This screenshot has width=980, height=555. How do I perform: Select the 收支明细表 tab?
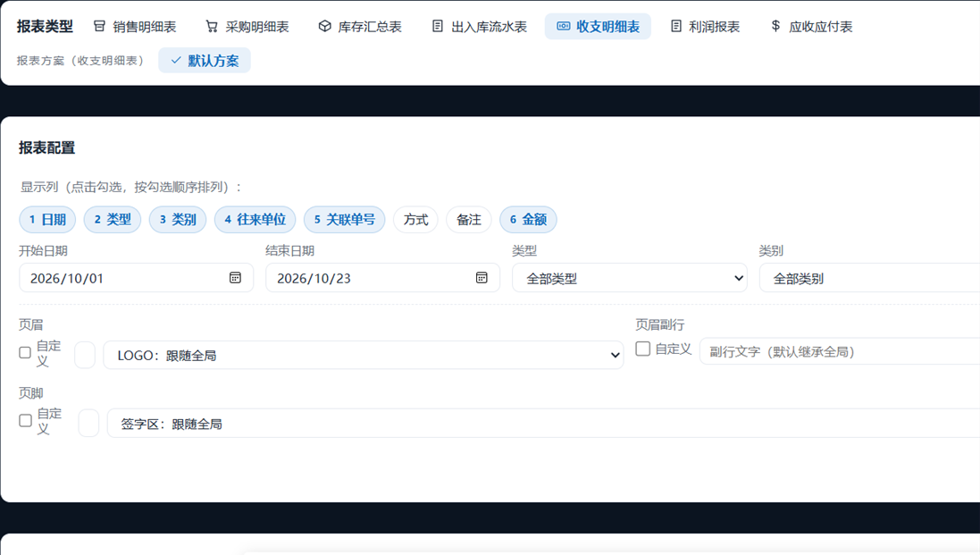[598, 26]
